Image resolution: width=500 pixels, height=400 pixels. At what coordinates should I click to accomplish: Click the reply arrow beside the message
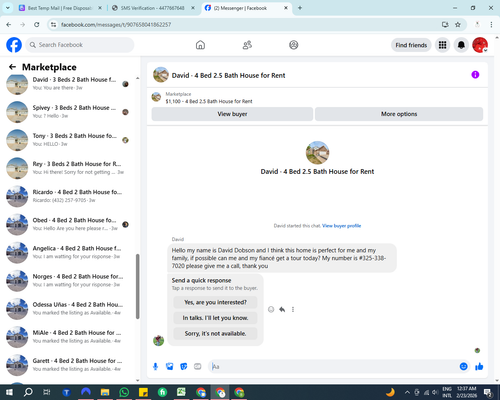coord(282,309)
